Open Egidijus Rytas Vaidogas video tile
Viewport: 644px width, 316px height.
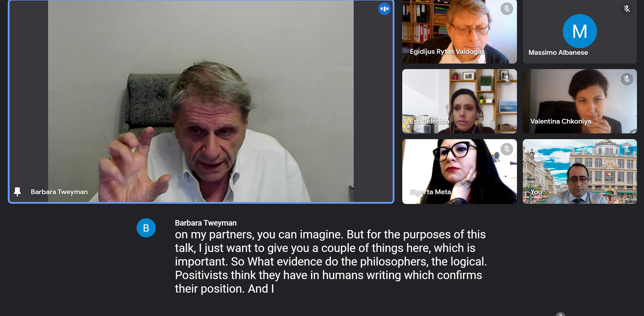[459, 32]
